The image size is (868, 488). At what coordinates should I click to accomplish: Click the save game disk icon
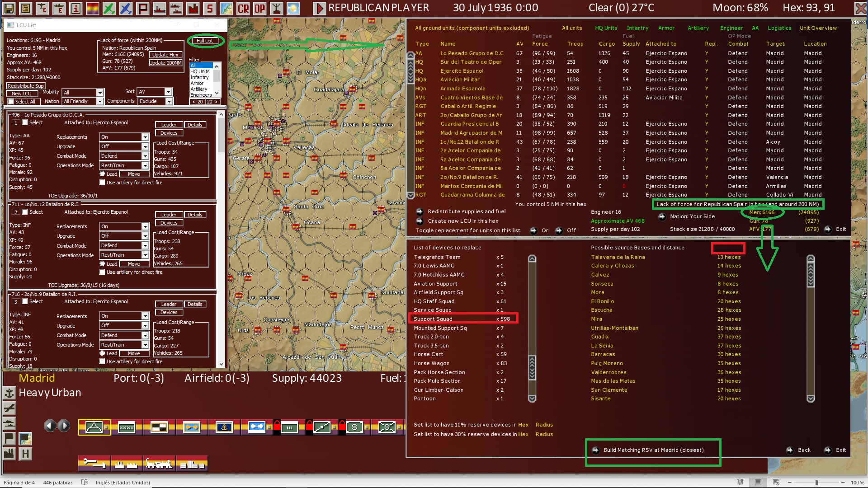tap(8, 8)
